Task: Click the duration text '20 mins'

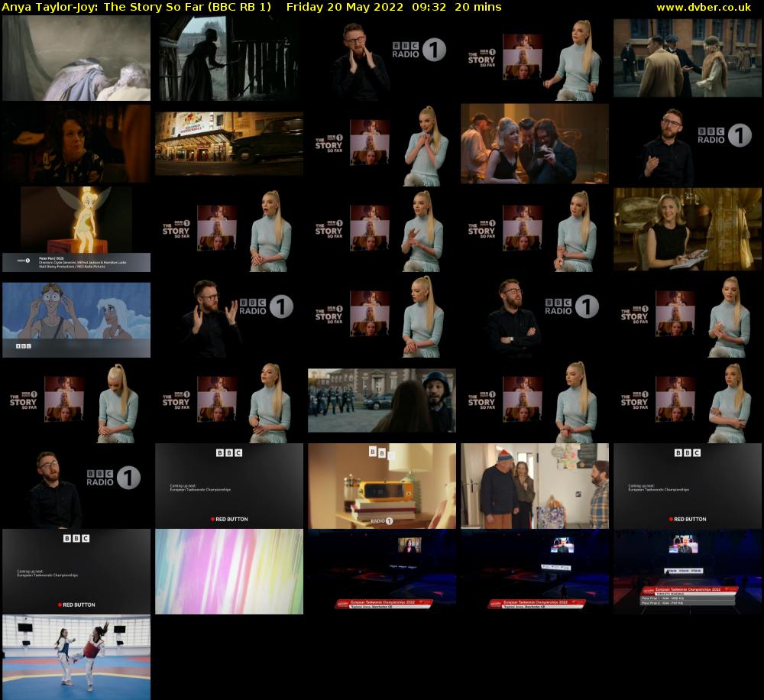Action: click(478, 7)
